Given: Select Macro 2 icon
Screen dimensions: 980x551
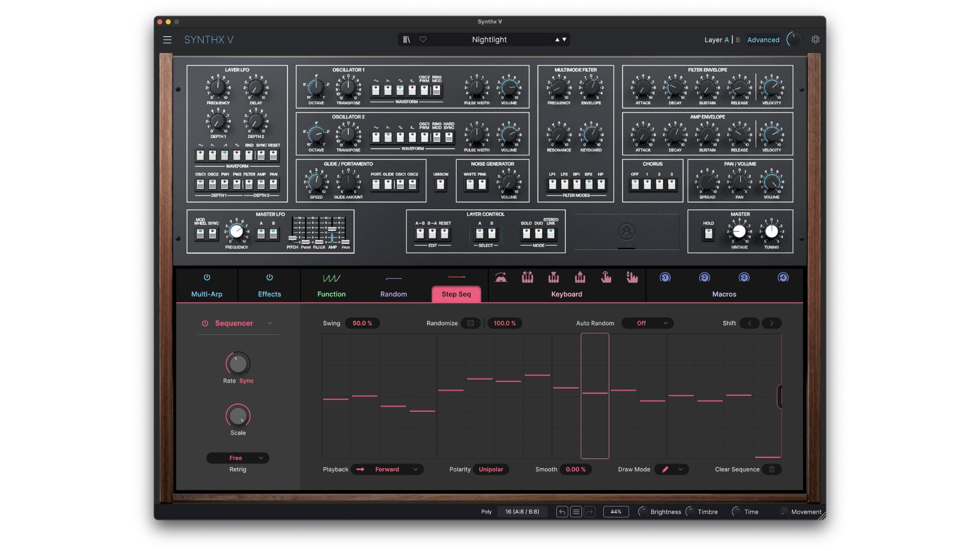Looking at the screenshot, I should (704, 278).
